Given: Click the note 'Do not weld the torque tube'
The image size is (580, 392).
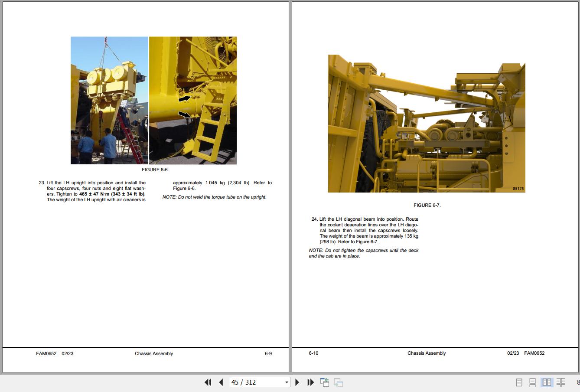Looking at the screenshot, I should 215,197.
